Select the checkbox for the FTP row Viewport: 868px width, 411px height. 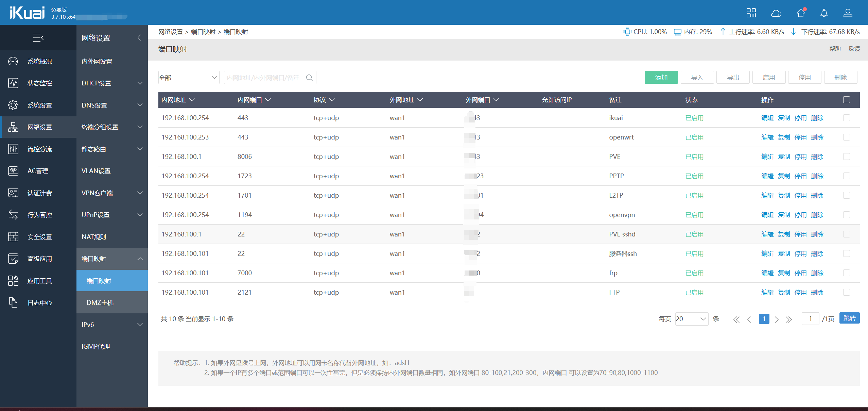[x=846, y=292]
